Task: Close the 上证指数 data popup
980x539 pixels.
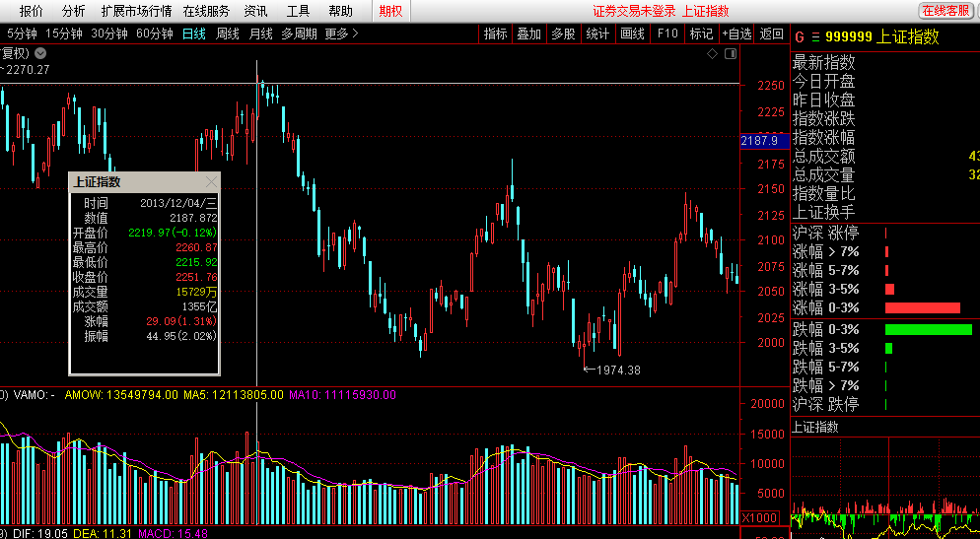Action: pyautogui.click(x=211, y=182)
